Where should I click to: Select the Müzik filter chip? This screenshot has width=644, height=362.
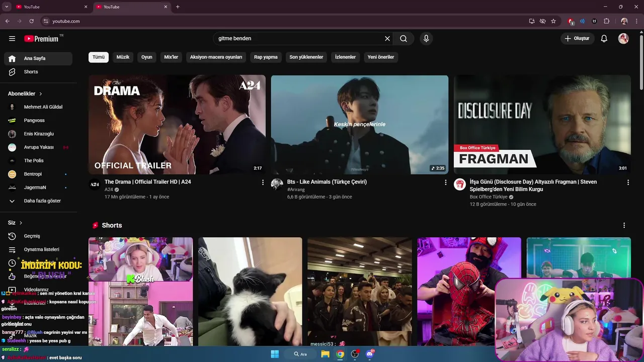point(123,57)
